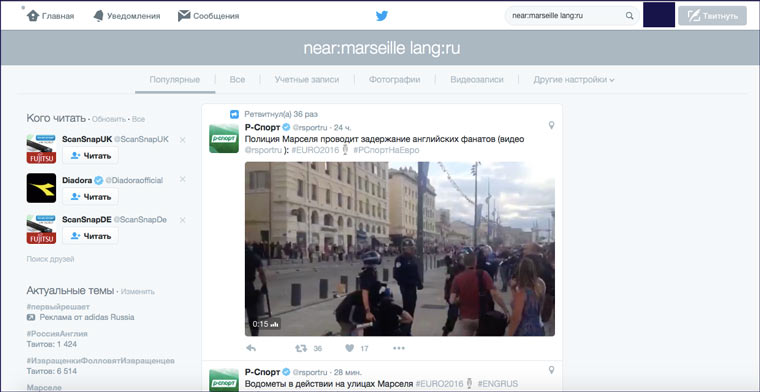This screenshot has height=392, width=760.
Task: Click Изменить next to Актуальные темы
Action: tap(138, 292)
